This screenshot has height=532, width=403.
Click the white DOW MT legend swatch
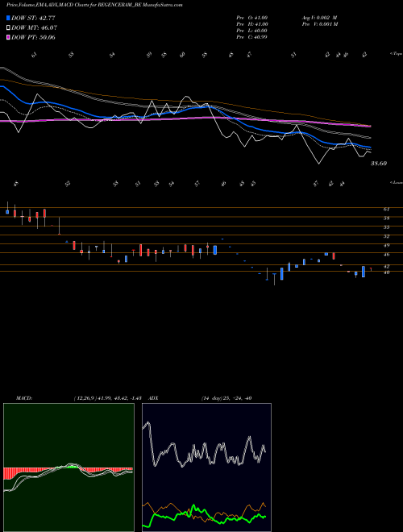click(x=8, y=28)
